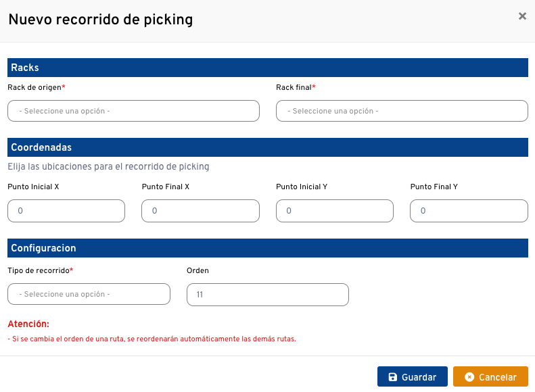Expand the Rack final selector

pyautogui.click(x=402, y=111)
